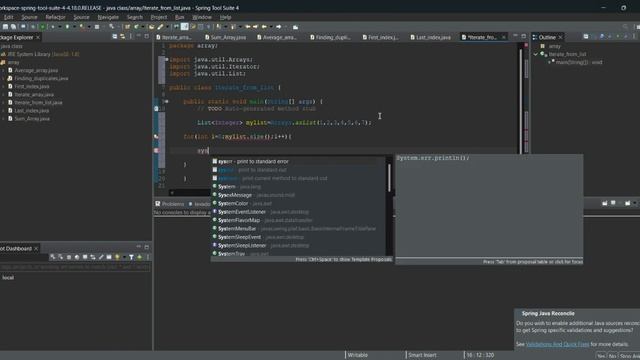Open Package Explorer view menu
The height and width of the screenshot is (360, 640).
coord(131,37)
